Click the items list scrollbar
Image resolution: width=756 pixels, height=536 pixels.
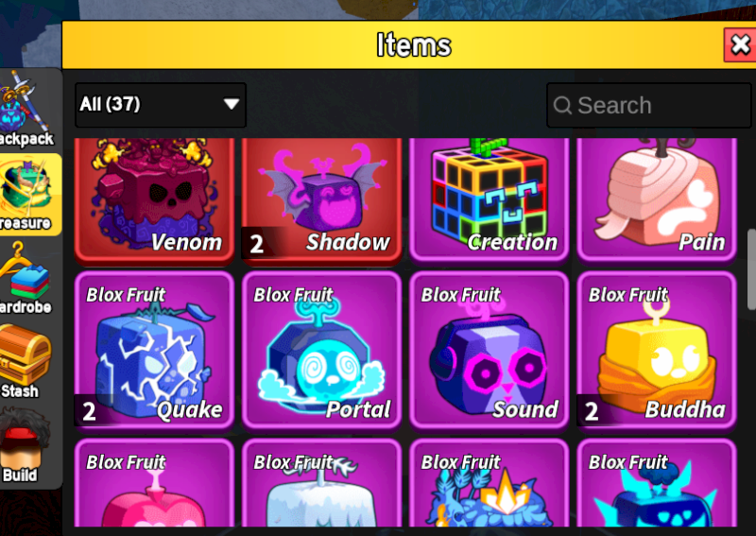[x=751, y=269]
